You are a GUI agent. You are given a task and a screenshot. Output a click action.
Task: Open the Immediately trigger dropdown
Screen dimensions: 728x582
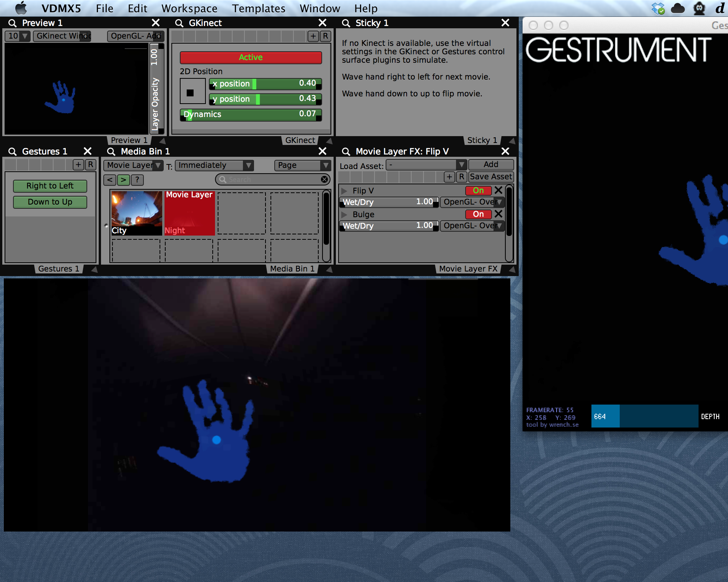pyautogui.click(x=214, y=165)
